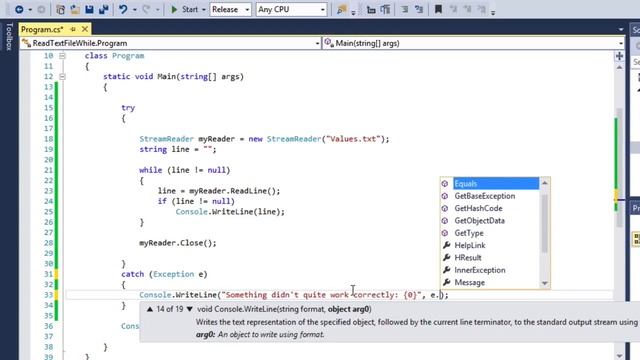
Task: Click the IntelliSense list scroll down arrow
Action: click(544, 283)
